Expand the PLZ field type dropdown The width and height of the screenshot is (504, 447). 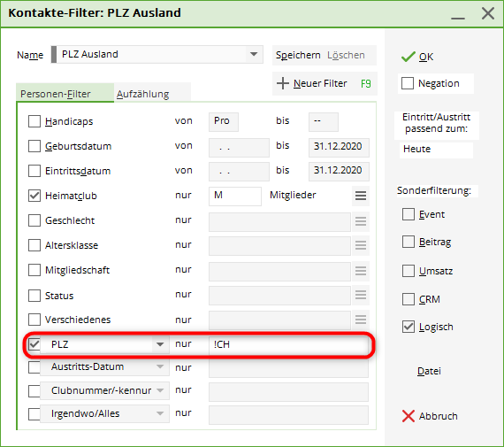160,344
